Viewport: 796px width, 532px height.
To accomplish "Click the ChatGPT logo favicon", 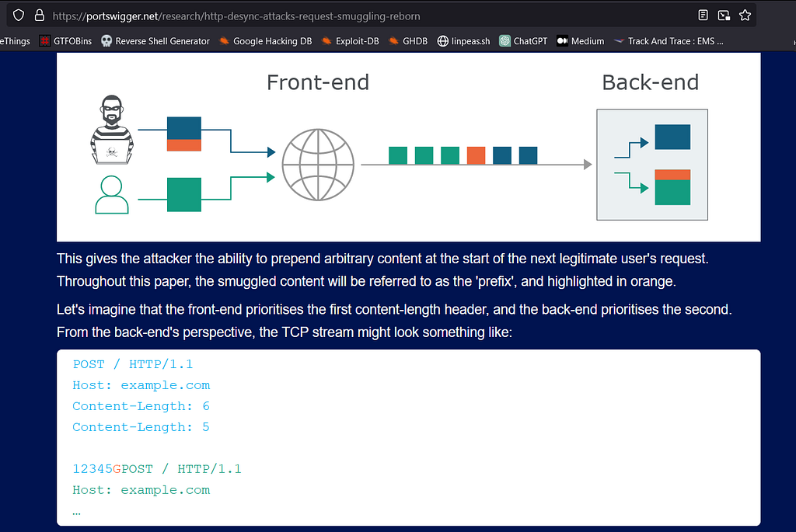I will coord(504,41).
